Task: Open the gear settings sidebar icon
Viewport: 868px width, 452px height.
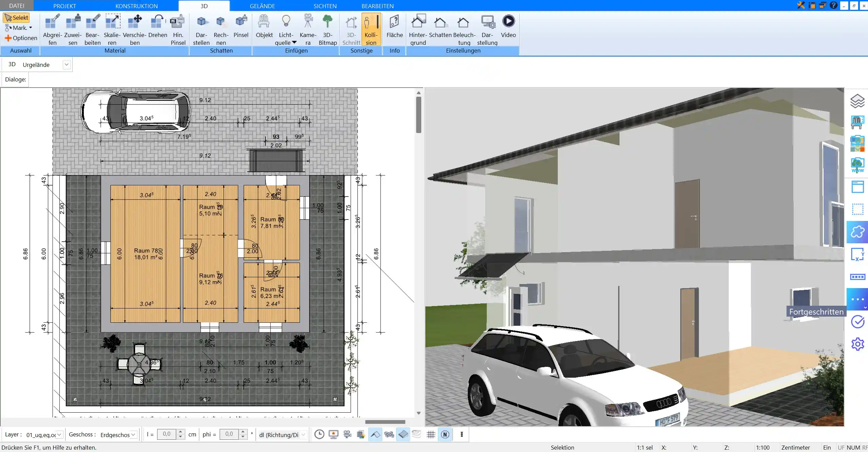Action: [857, 344]
